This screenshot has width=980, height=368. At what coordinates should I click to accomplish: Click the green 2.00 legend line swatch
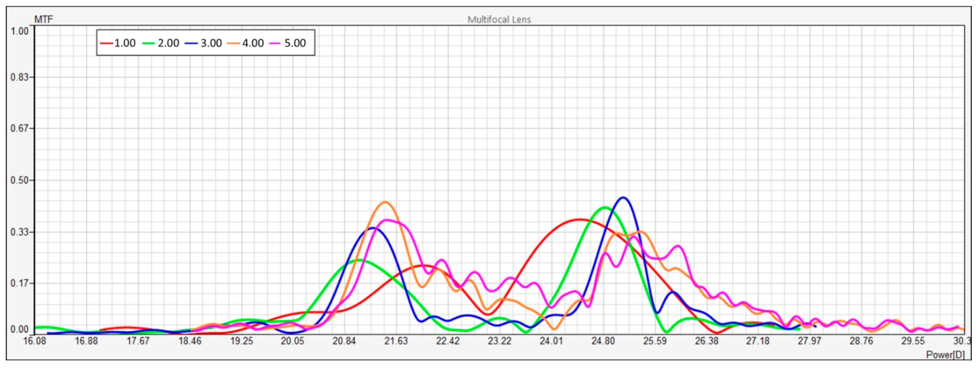(x=149, y=44)
